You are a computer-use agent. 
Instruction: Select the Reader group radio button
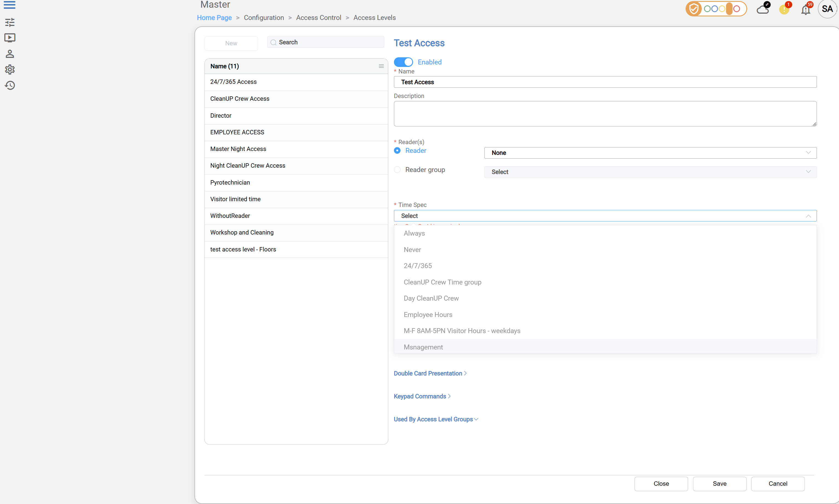[397, 170]
